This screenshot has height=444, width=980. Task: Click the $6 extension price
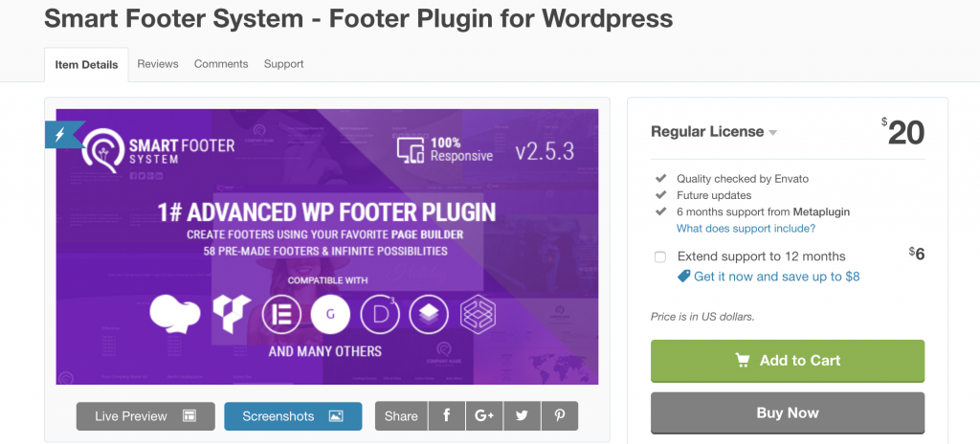coord(916,254)
